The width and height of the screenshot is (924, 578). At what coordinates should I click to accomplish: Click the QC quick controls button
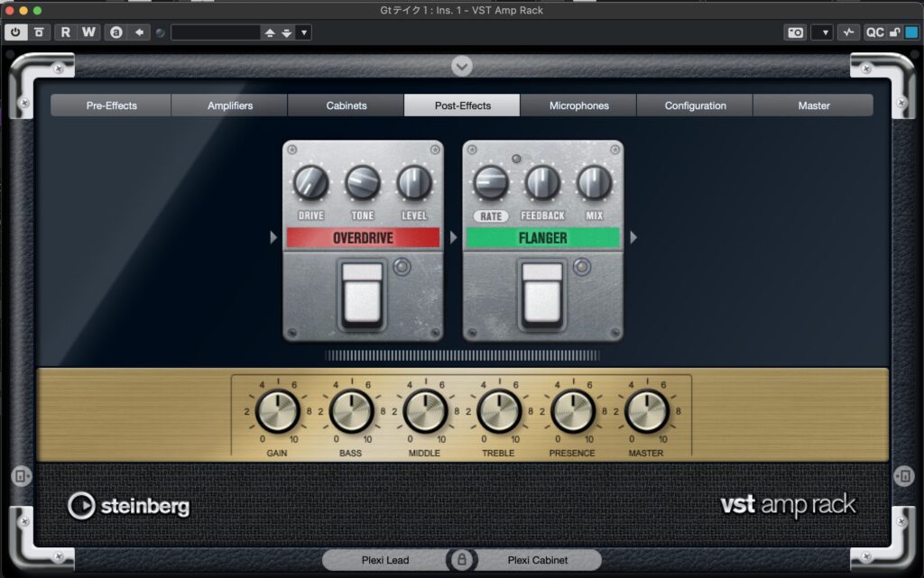click(874, 32)
